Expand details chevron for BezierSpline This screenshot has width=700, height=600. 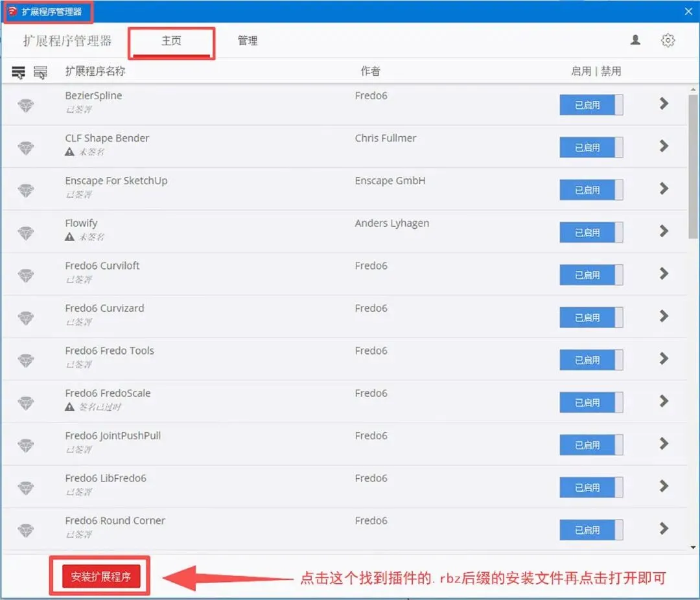click(x=664, y=104)
